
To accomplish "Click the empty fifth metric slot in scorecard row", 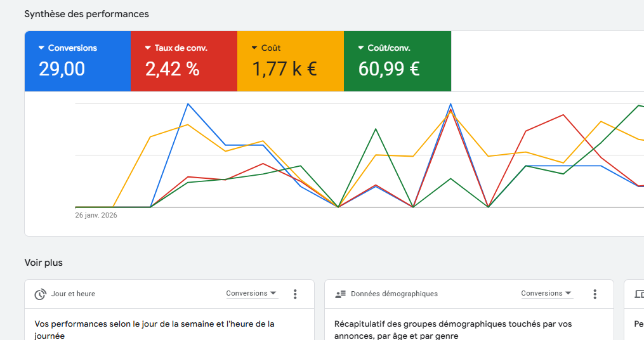I will pos(548,61).
